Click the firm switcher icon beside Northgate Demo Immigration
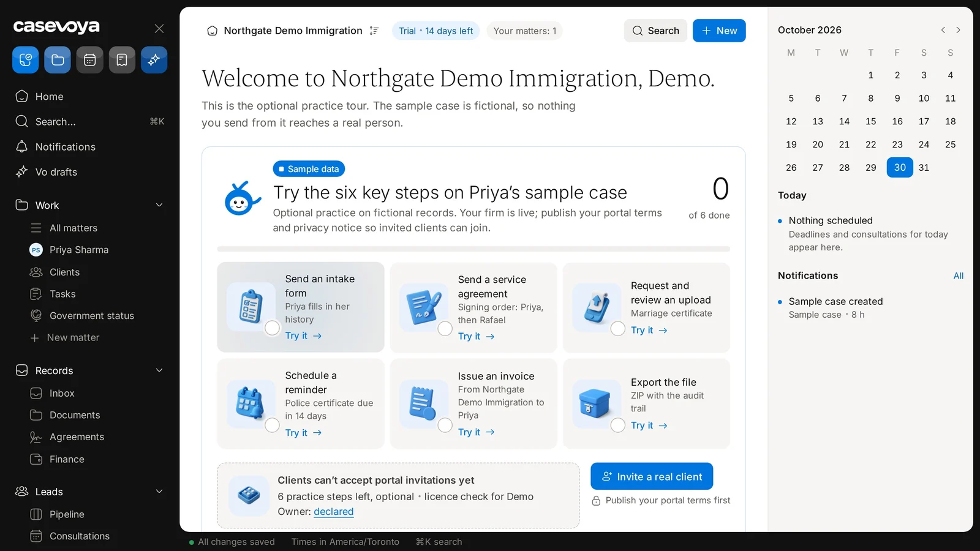The image size is (980, 551). point(374,31)
